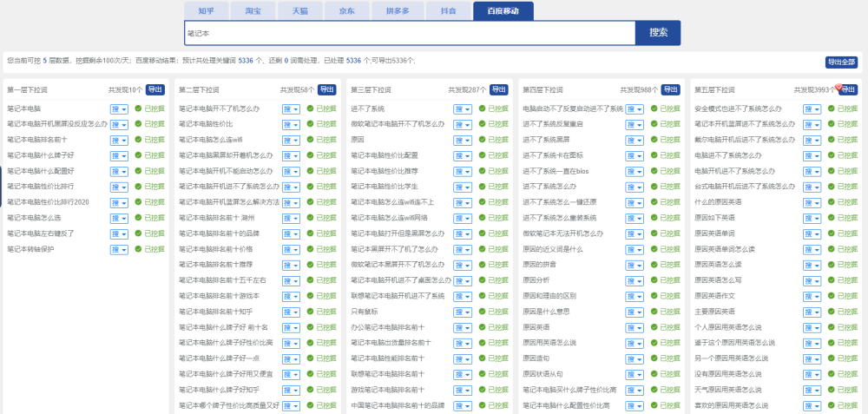
Task: Click green check icon beside 笔记本电脑性价比排行2020
Action: tap(138, 202)
